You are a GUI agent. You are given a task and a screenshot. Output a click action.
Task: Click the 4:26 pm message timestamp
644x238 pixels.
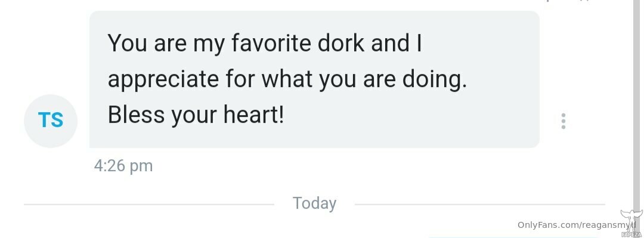123,166
